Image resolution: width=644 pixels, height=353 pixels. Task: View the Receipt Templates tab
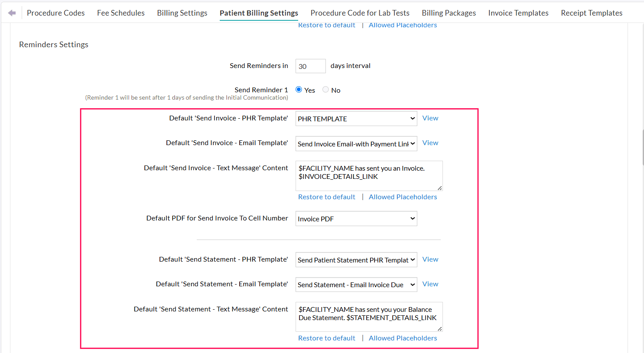pyautogui.click(x=592, y=13)
